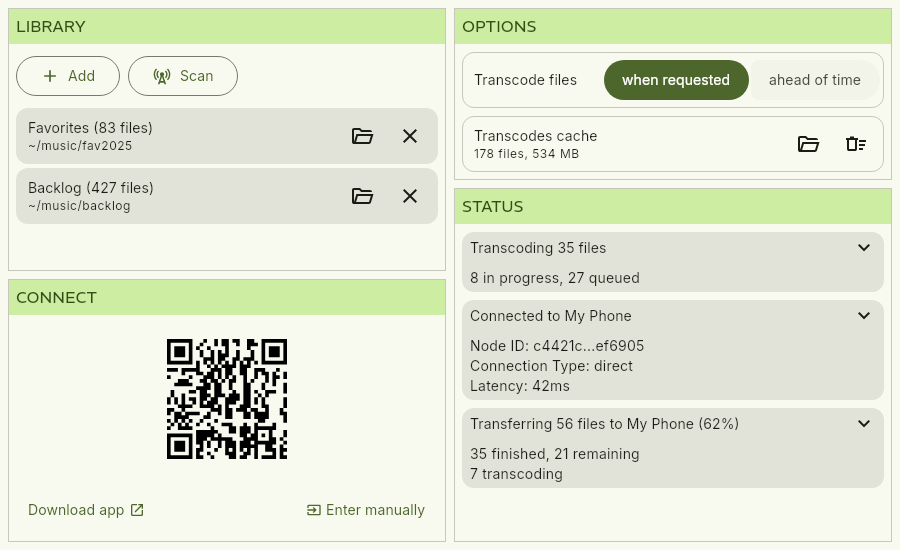900x550 pixels.
Task: Click the external link icon beside Download app
Action: tap(138, 510)
